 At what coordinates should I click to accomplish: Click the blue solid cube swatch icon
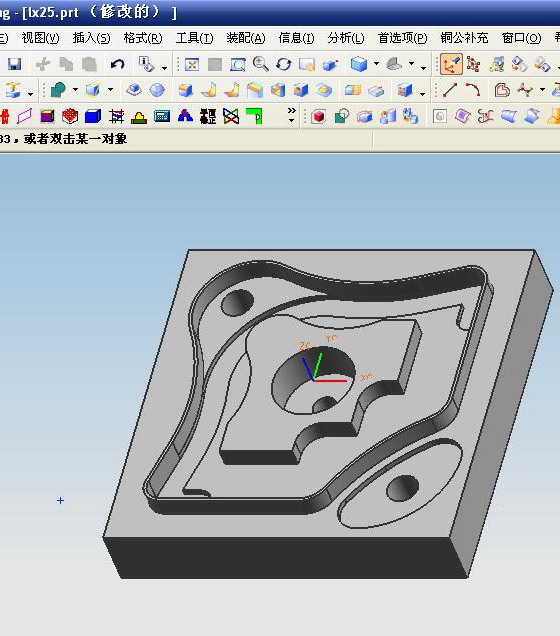(93, 117)
